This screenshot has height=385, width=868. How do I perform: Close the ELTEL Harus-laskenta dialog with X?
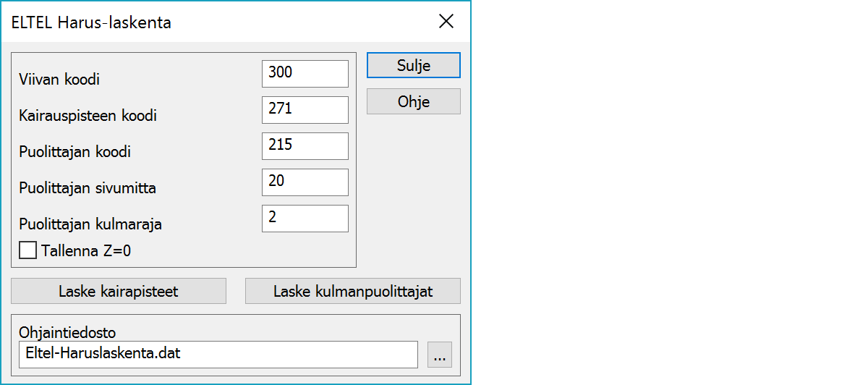coord(446,22)
